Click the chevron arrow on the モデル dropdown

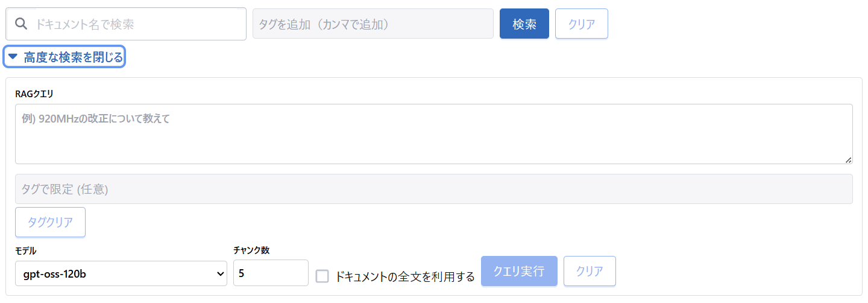coord(219,273)
